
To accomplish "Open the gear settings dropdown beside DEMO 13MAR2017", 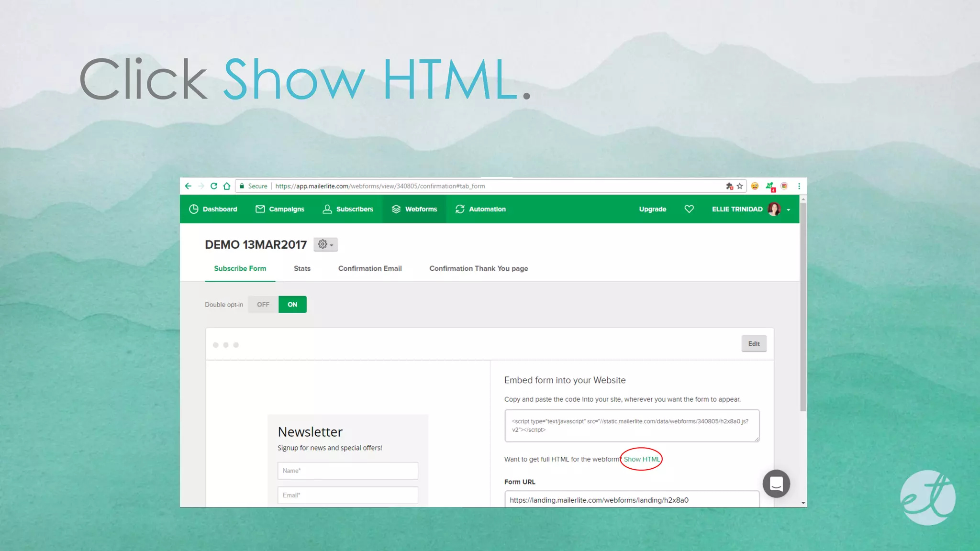I will coord(325,244).
